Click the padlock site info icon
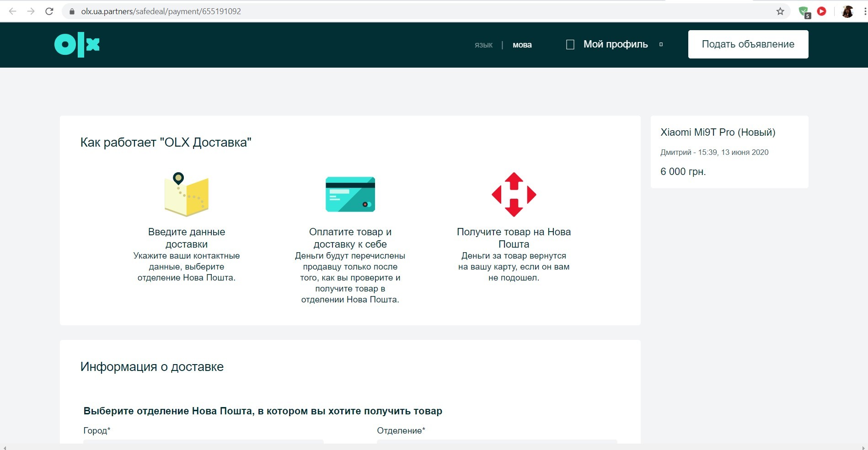868x450 pixels. [72, 11]
